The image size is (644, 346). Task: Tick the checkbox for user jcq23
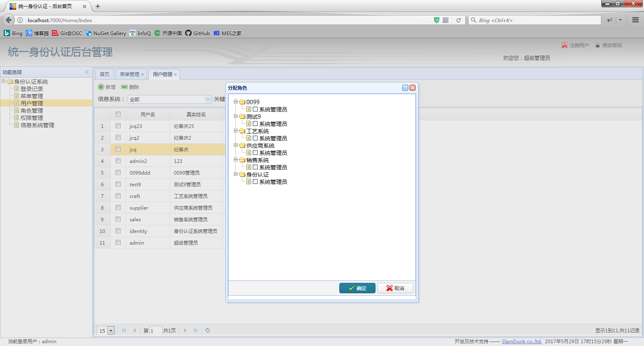point(118,126)
